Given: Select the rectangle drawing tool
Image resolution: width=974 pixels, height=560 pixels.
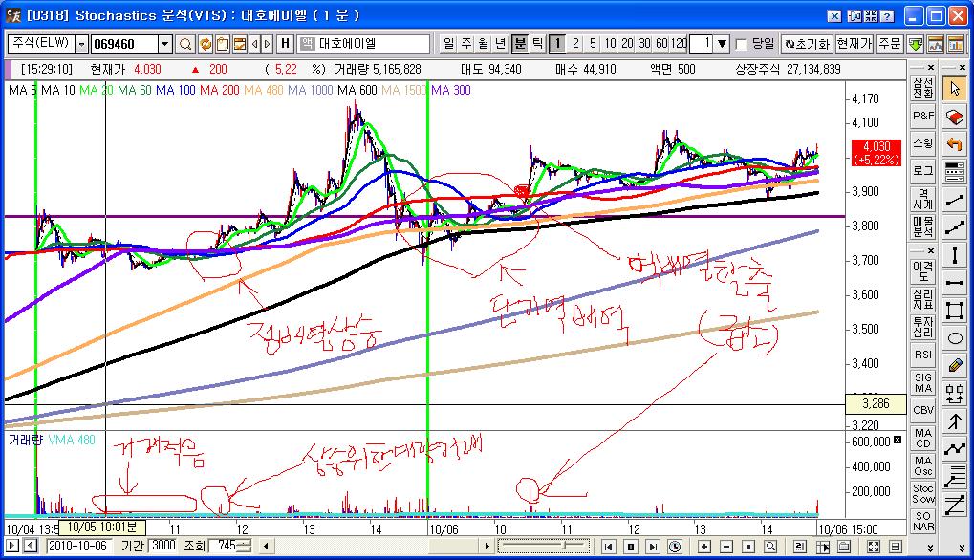Looking at the screenshot, I should [x=954, y=310].
